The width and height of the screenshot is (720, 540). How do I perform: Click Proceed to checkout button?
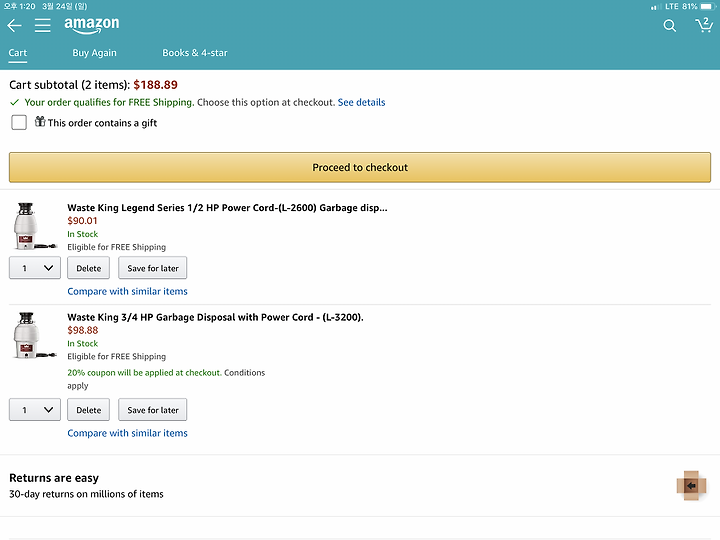click(360, 168)
